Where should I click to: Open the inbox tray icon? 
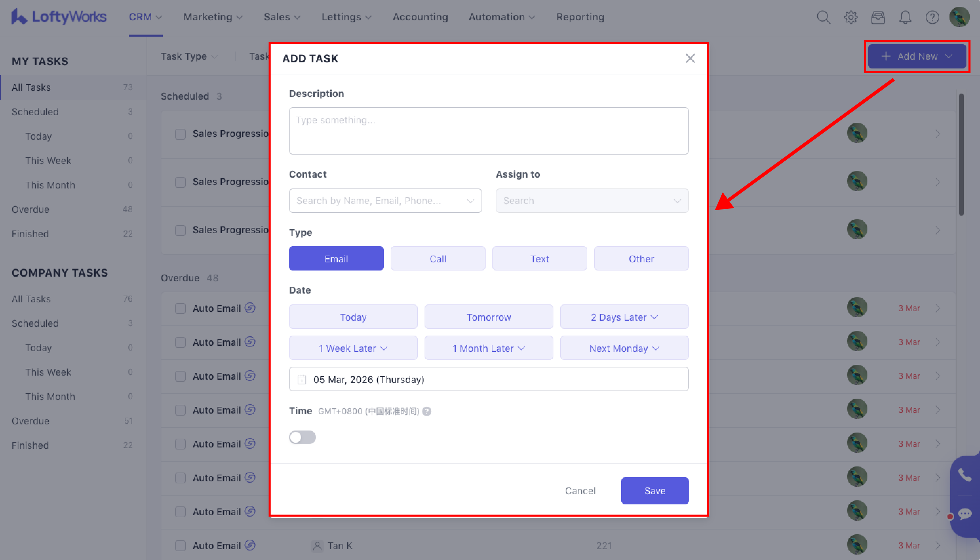tap(878, 17)
